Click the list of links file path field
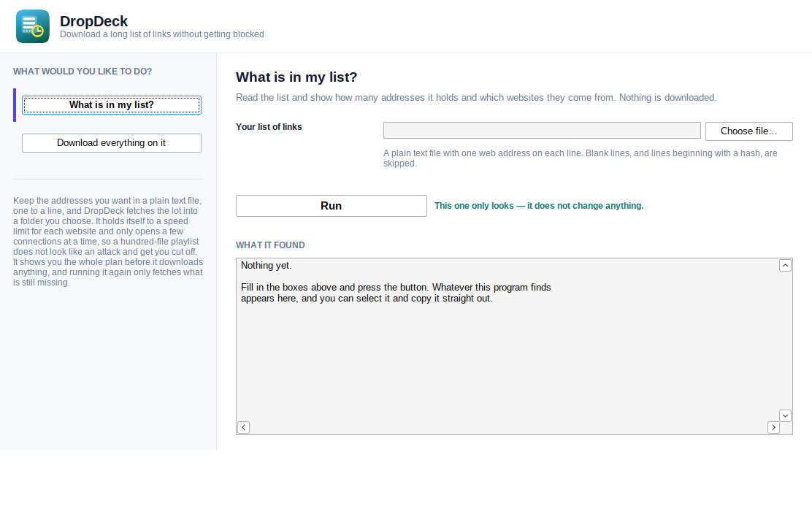 tap(542, 131)
